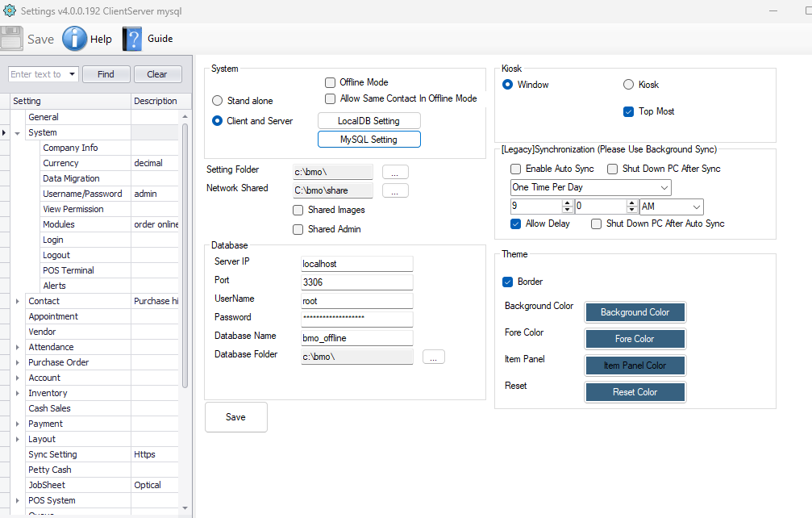Click the Find button
This screenshot has height=518, width=812.
coord(106,74)
